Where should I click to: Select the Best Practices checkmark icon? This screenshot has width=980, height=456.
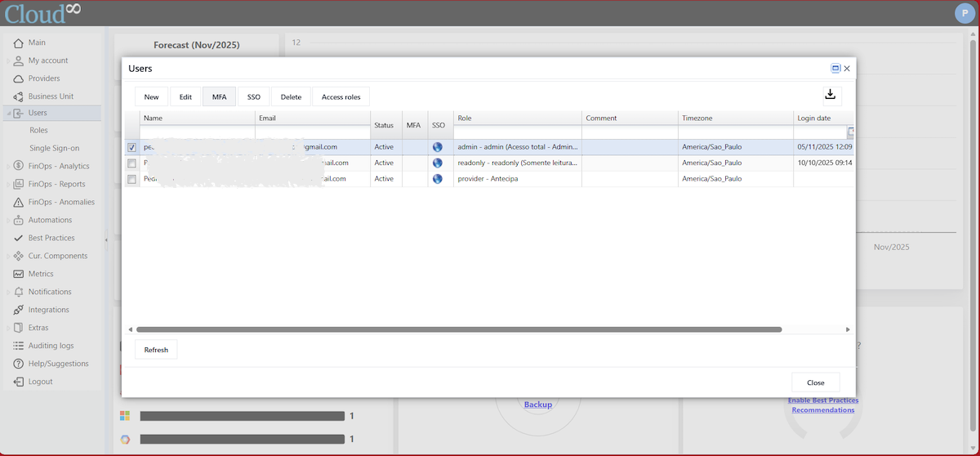tap(18, 238)
